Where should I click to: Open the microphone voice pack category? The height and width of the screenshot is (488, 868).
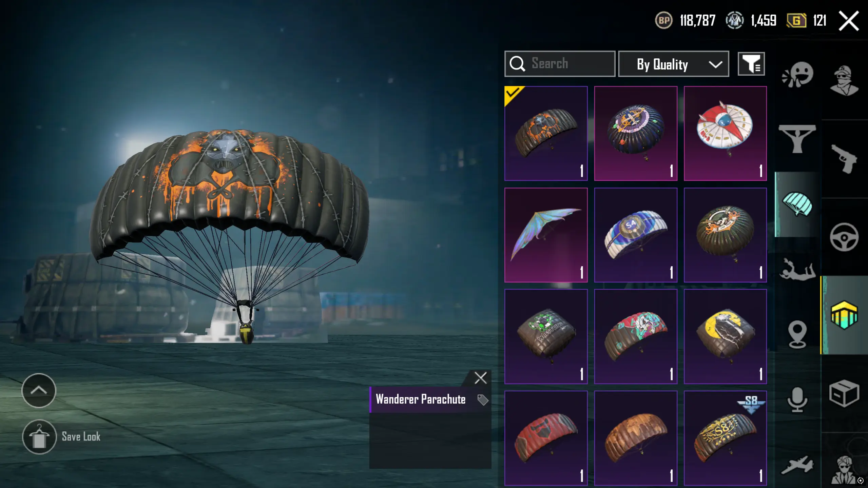point(797,400)
